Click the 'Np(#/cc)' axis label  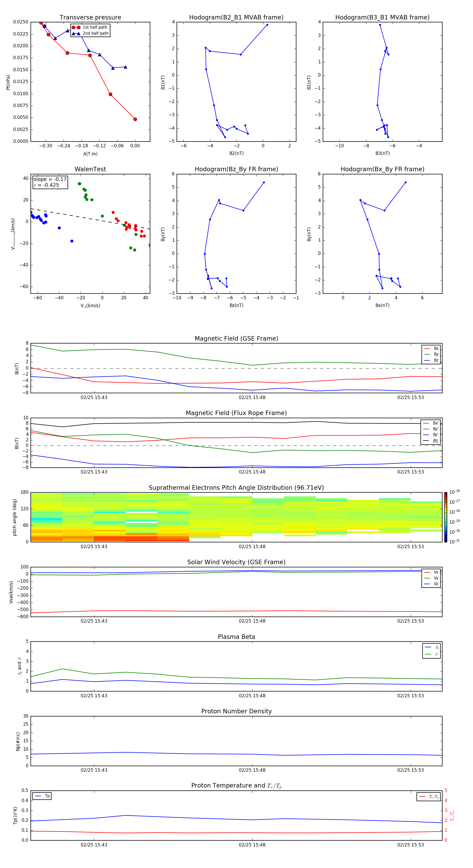point(18,741)
